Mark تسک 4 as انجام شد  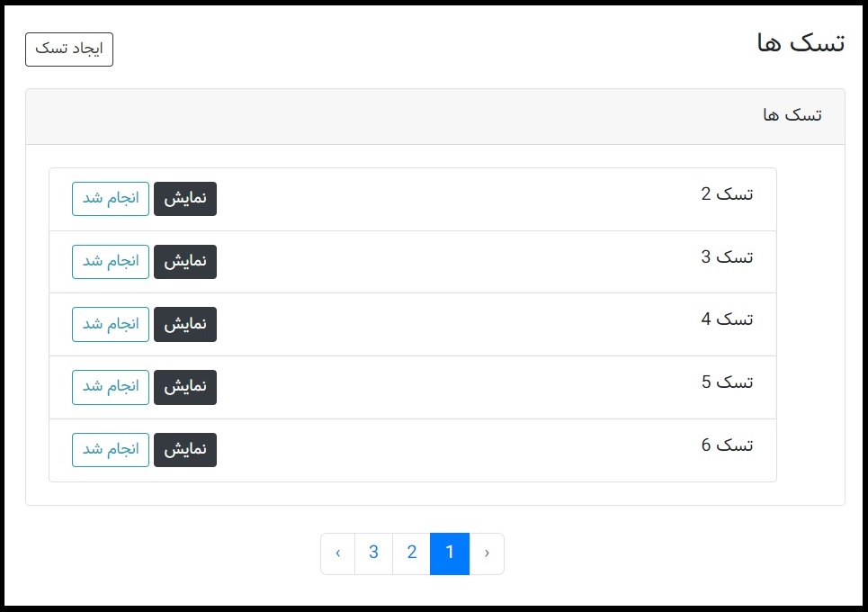[x=110, y=324]
